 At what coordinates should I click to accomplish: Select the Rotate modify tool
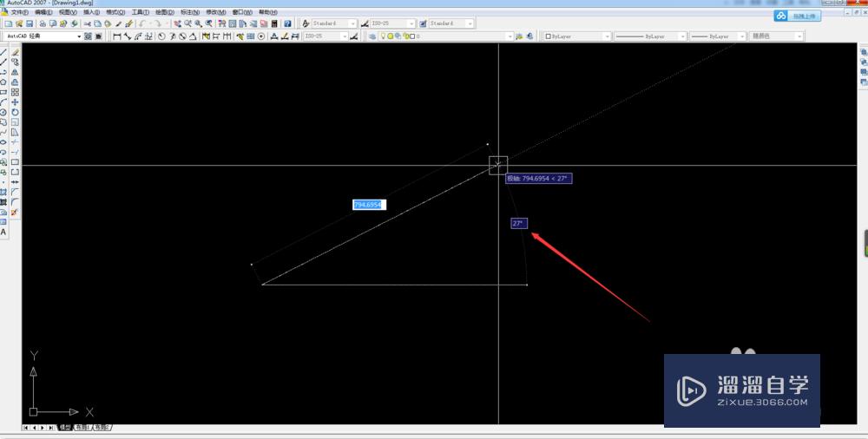pos(15,112)
